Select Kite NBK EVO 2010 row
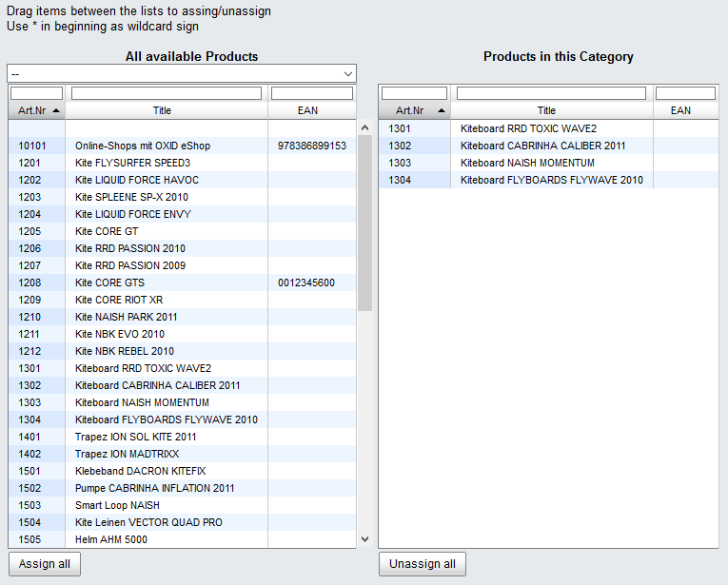The image size is (728, 585). tap(182, 335)
